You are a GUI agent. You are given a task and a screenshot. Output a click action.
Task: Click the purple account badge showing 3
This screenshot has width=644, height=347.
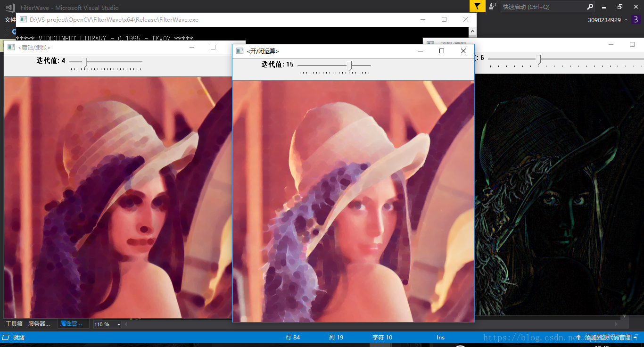[x=636, y=20]
